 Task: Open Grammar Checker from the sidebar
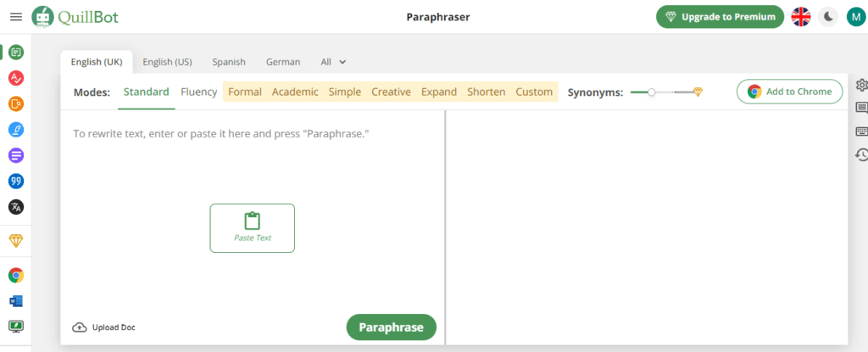point(15,78)
